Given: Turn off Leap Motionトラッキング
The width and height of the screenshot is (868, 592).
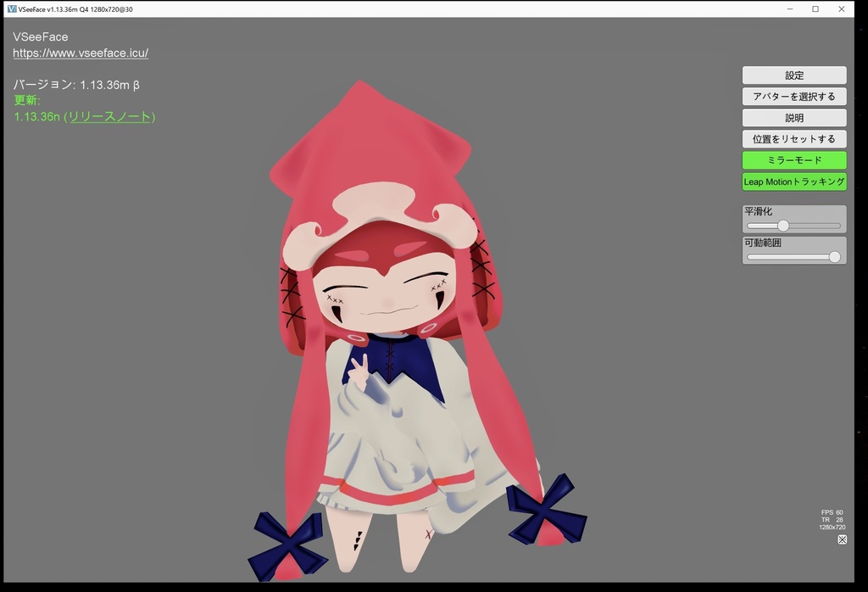Looking at the screenshot, I should coord(793,182).
